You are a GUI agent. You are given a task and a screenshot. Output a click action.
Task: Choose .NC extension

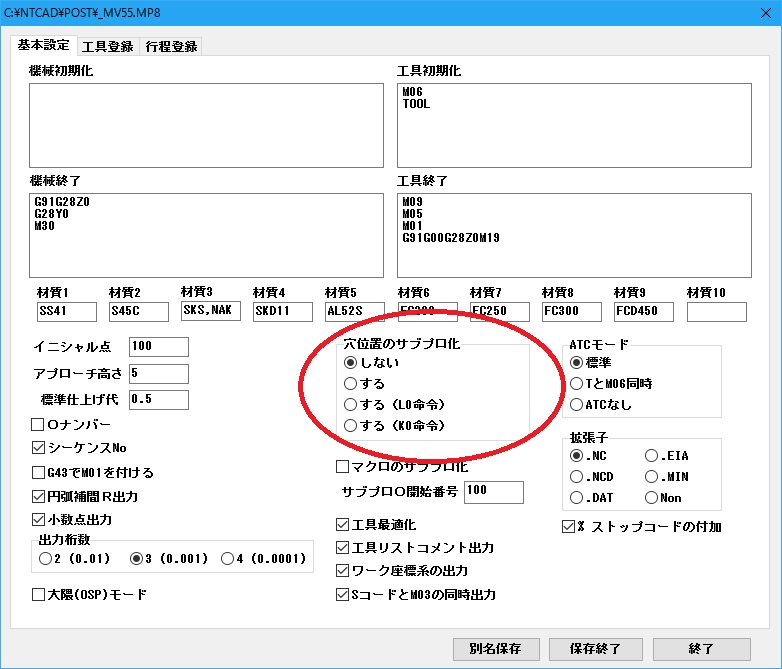pos(577,455)
